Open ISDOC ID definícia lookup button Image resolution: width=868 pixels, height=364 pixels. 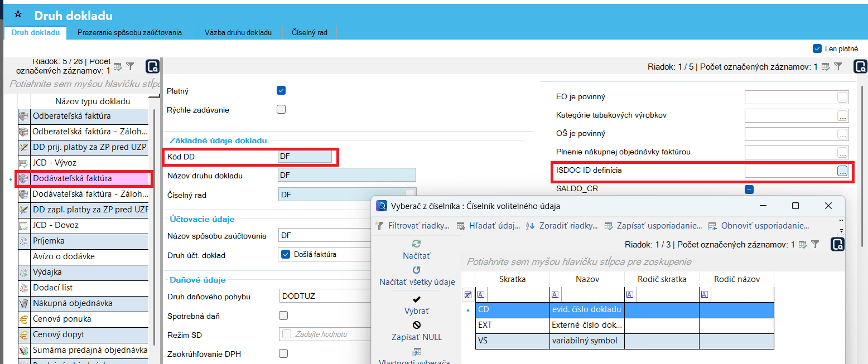pos(842,171)
